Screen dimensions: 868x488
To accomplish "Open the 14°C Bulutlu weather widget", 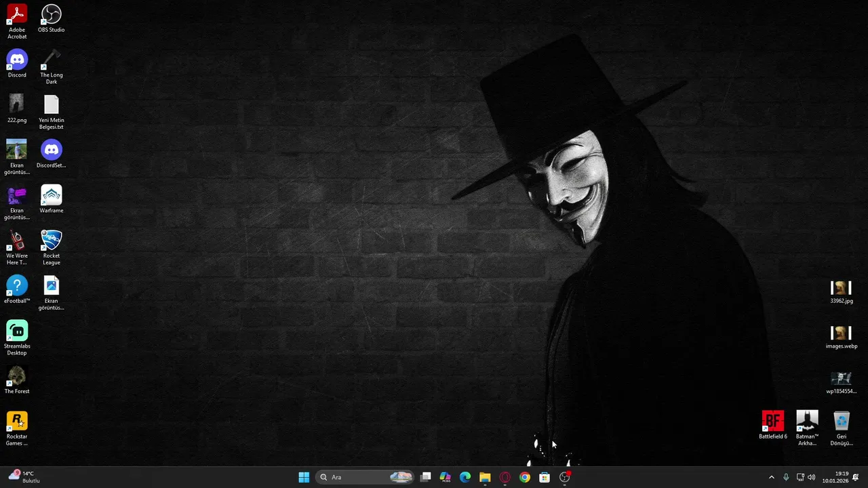I will pos(24,477).
